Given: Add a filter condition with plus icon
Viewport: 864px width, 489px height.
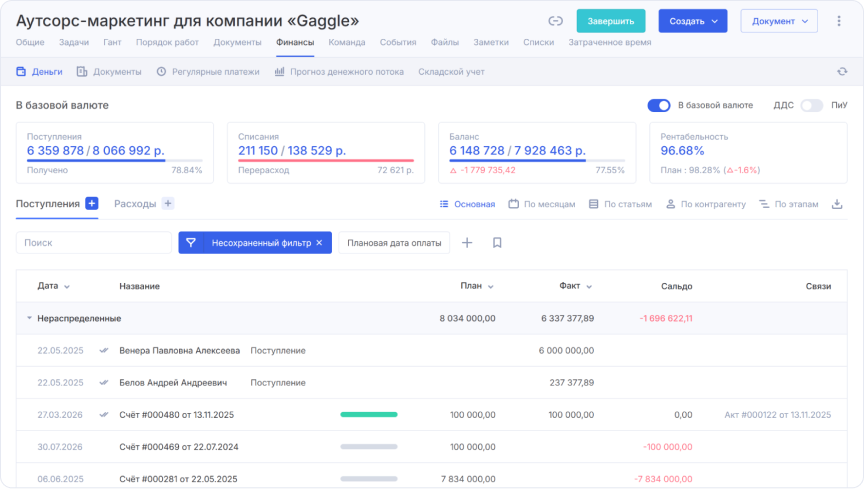Looking at the screenshot, I should [x=467, y=243].
